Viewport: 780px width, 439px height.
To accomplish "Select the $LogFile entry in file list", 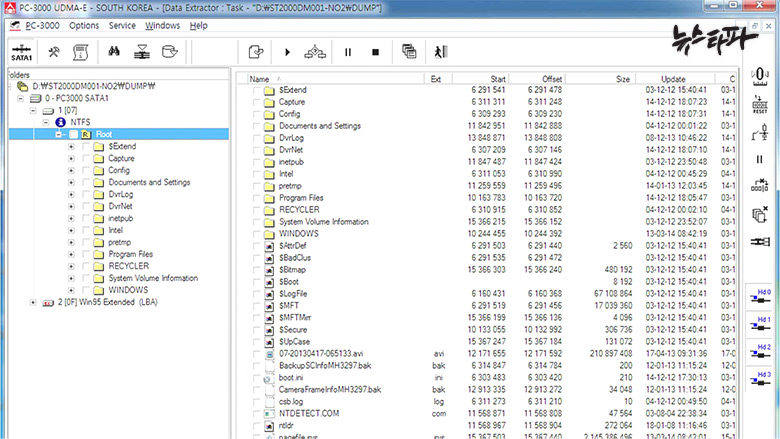I will pyautogui.click(x=293, y=294).
